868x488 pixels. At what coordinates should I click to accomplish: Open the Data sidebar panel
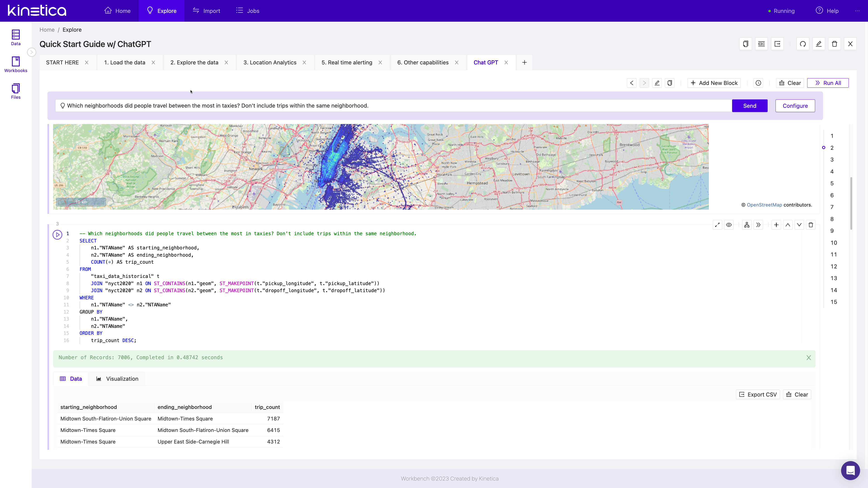16,37
